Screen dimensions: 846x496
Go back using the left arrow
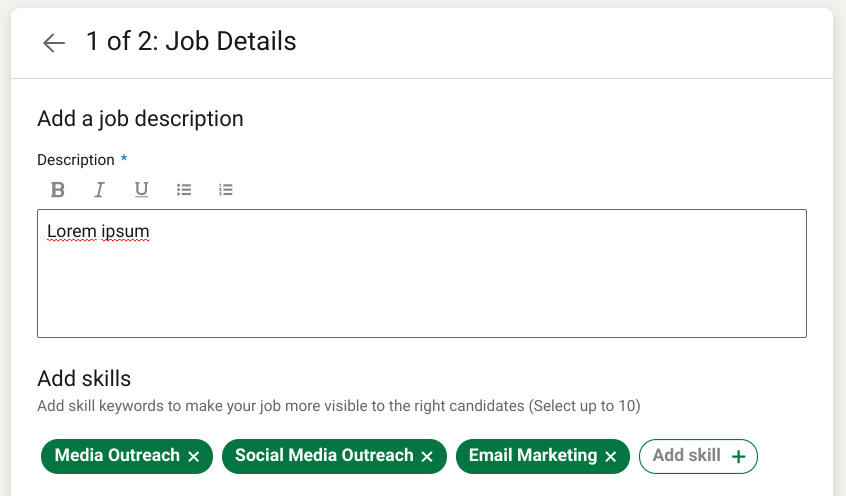click(x=54, y=42)
